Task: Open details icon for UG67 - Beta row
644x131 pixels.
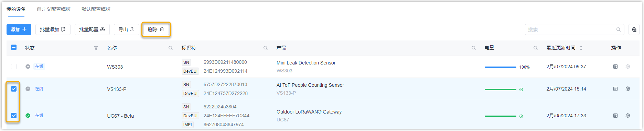Action: (x=615, y=116)
